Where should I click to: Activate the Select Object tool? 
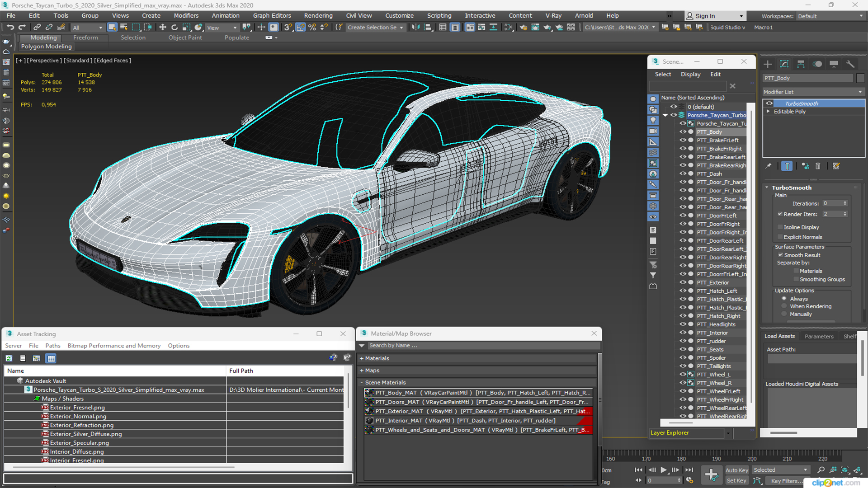point(112,28)
